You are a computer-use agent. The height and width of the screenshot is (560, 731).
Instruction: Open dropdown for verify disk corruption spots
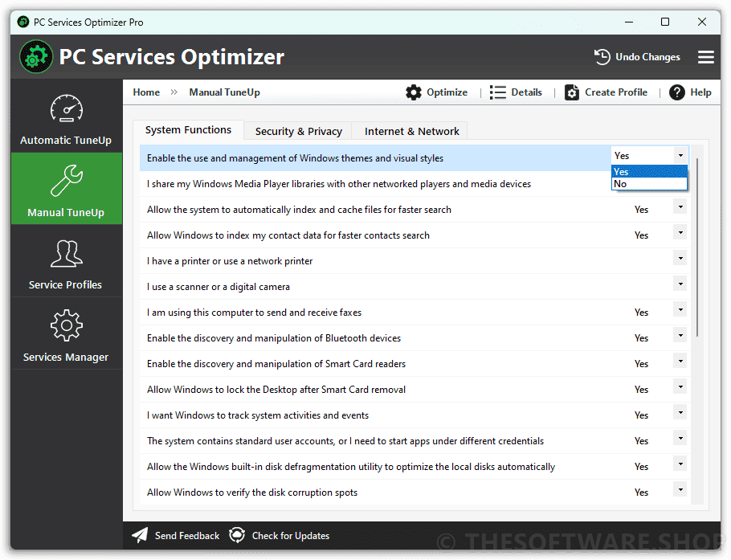[680, 489]
